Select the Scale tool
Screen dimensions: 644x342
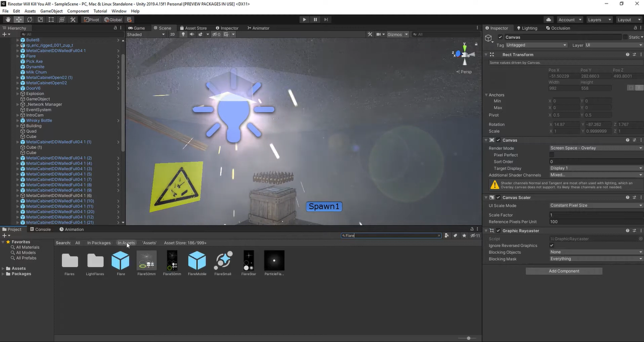coord(40,20)
